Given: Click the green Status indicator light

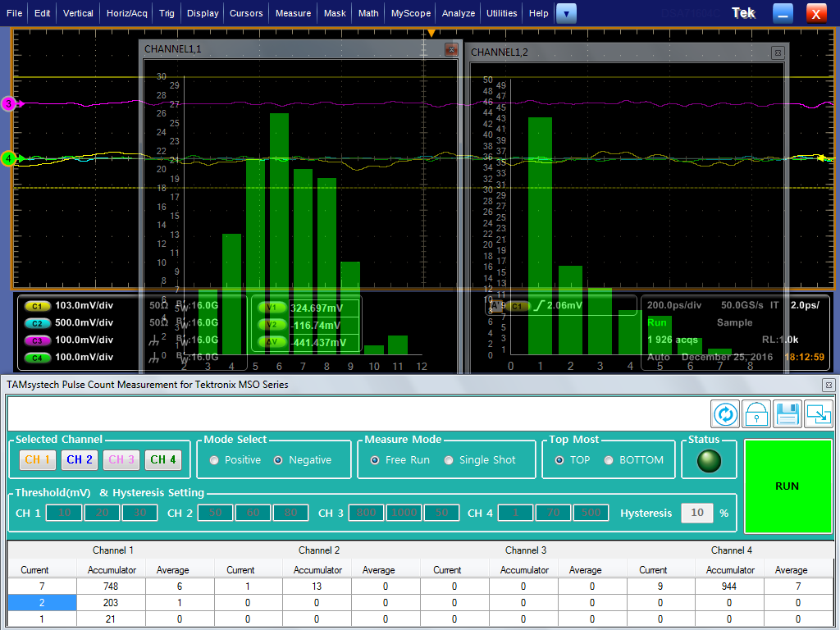Looking at the screenshot, I should click(709, 461).
